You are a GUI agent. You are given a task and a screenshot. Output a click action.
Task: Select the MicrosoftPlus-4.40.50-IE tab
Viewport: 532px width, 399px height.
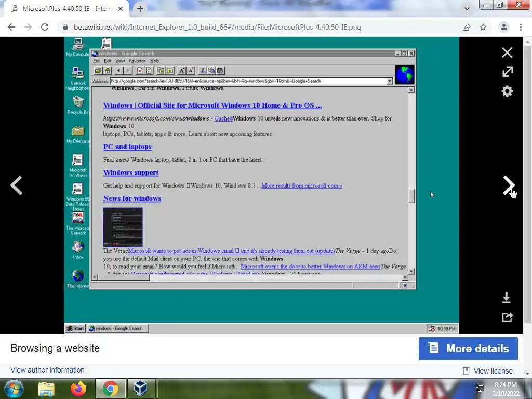pyautogui.click(x=66, y=9)
